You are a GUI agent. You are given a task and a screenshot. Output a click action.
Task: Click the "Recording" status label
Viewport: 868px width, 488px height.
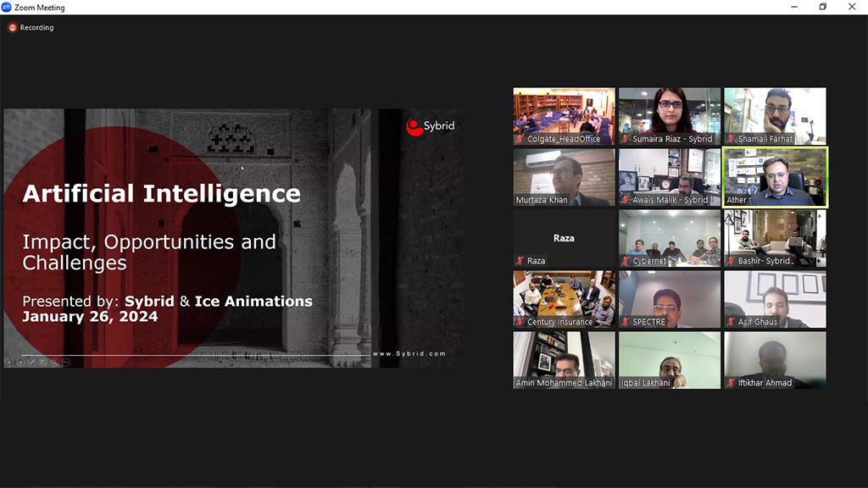[x=37, y=28]
